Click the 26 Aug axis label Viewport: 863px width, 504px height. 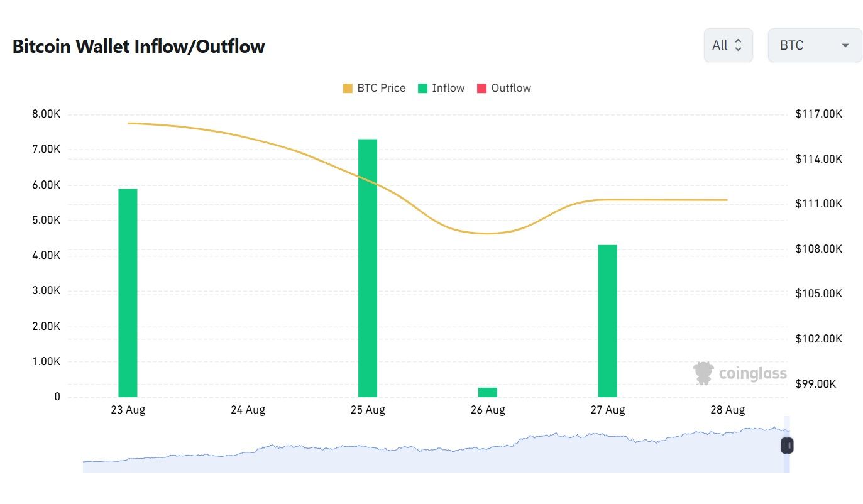[488, 409]
